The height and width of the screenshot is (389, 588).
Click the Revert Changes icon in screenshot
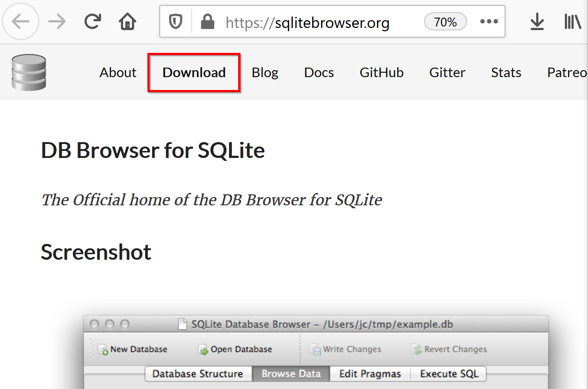point(416,349)
